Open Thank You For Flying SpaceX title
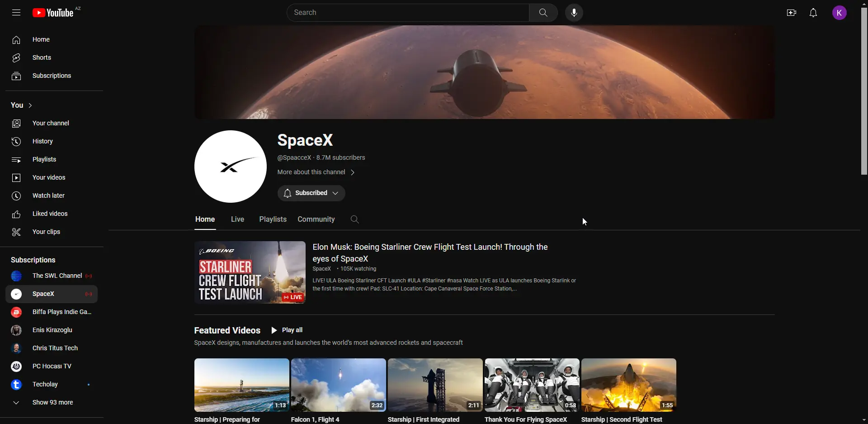Screen dimensions: 868x424 [526, 419]
